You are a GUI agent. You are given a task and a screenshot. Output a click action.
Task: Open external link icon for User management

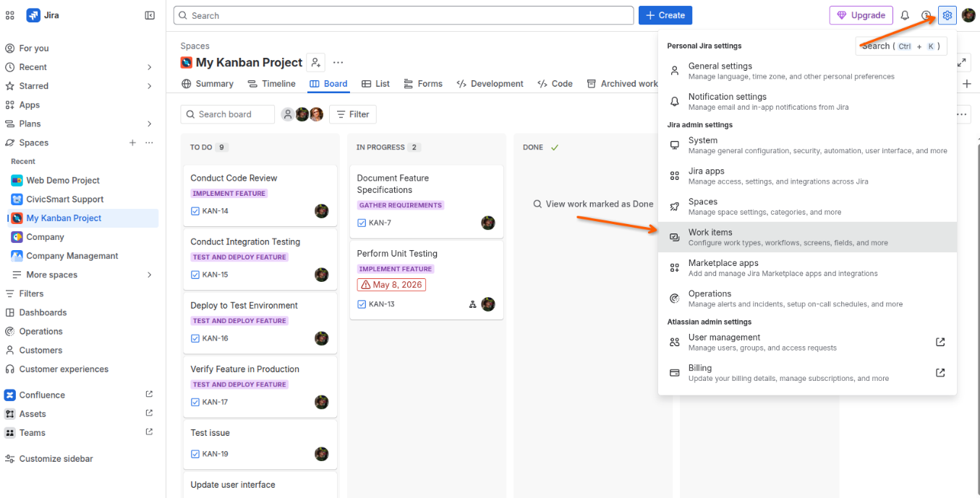tap(940, 342)
